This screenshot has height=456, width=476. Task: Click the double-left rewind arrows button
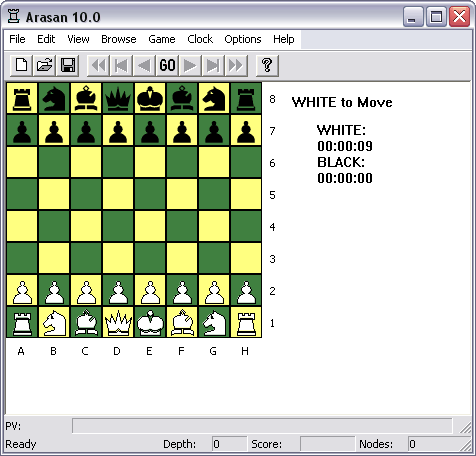(98, 65)
